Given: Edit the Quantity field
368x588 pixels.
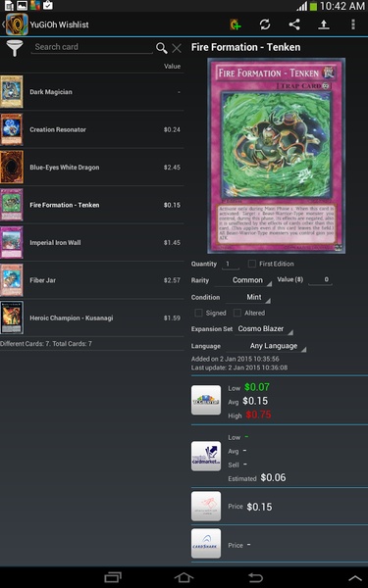Looking at the screenshot, I should click(x=230, y=264).
